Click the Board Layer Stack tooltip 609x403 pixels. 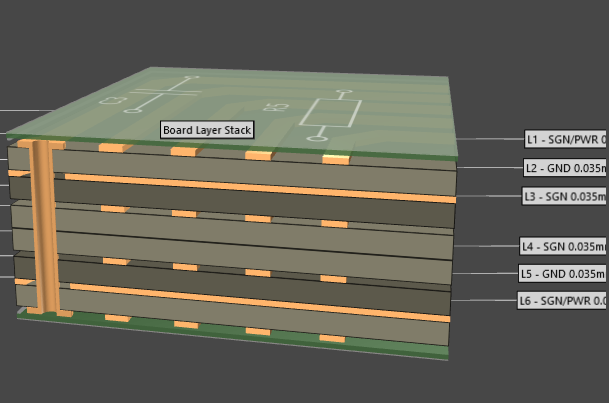pos(208,129)
